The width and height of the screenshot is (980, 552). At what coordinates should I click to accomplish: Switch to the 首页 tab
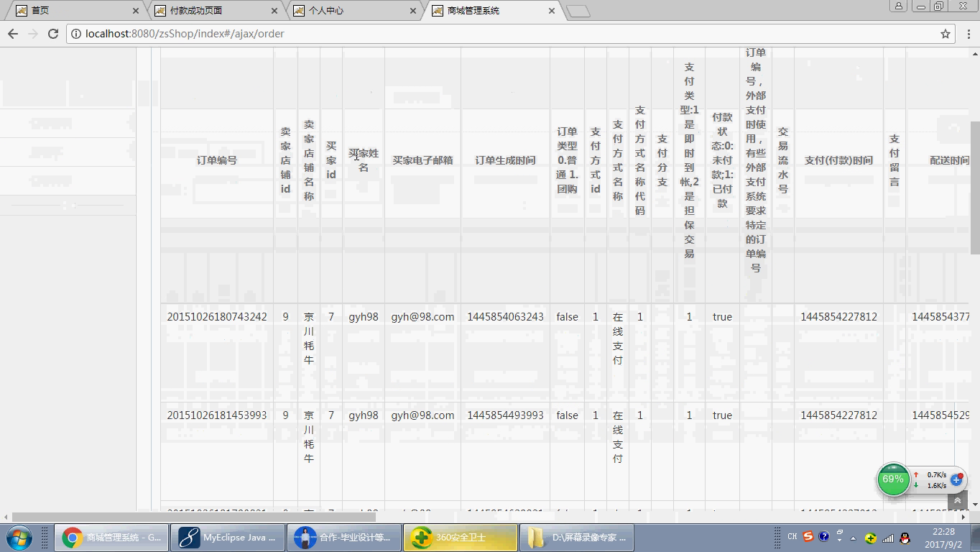click(76, 11)
